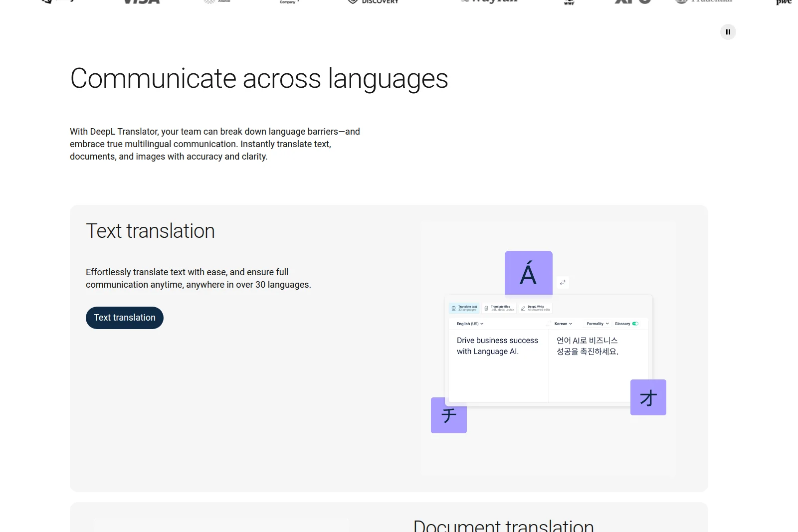Click the pencil icon next to DeepL Write
Image resolution: width=798 pixels, height=532 pixels.
click(x=523, y=307)
